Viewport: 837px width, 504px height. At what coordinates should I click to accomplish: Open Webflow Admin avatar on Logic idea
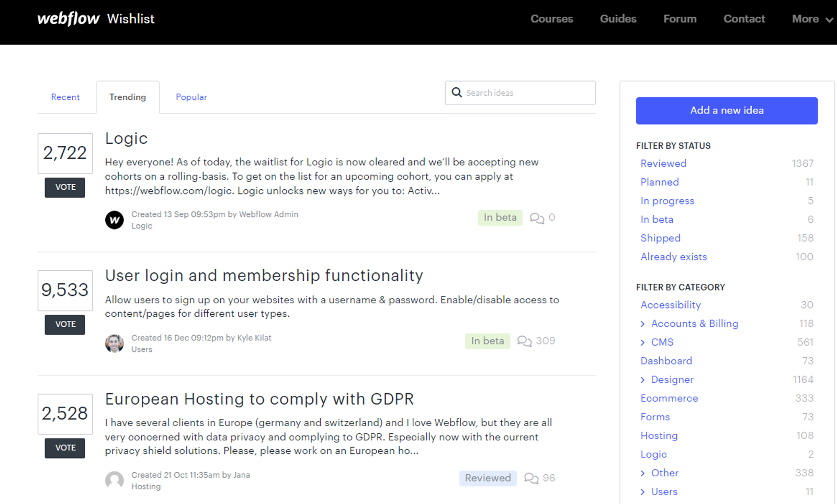[115, 220]
